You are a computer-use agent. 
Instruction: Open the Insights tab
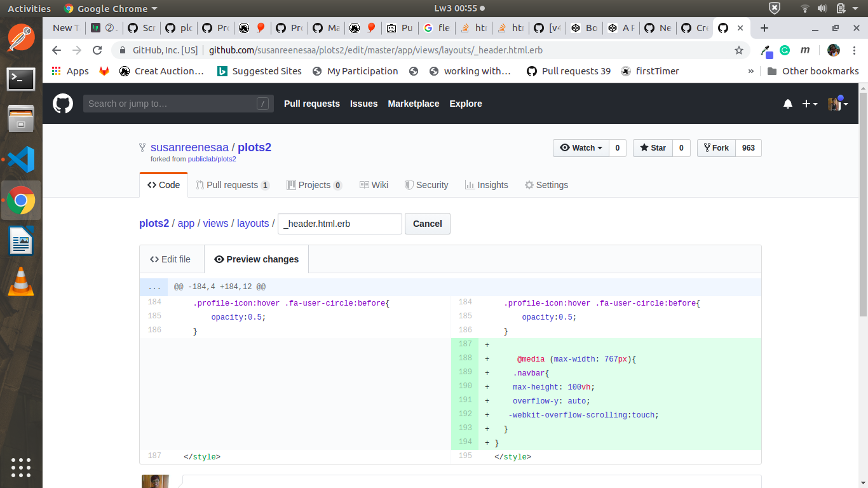click(x=486, y=185)
